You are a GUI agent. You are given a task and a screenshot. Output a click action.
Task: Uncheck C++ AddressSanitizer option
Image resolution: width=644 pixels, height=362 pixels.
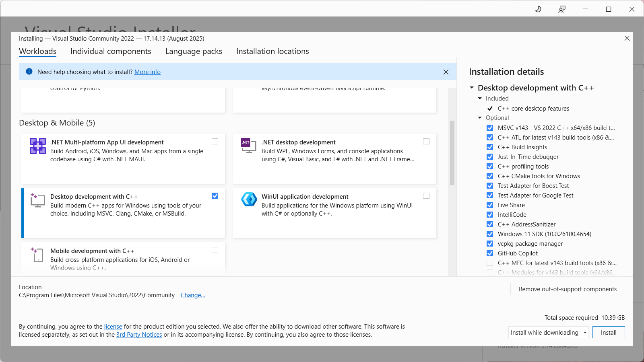click(490, 224)
